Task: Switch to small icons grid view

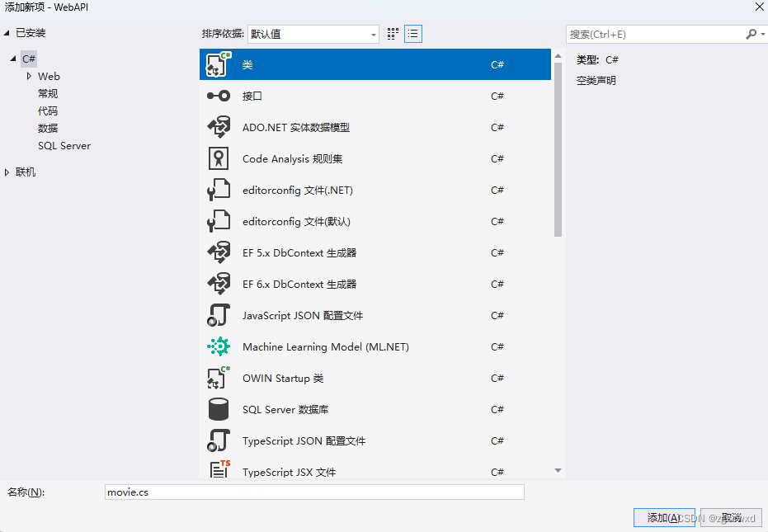Action: tap(393, 34)
